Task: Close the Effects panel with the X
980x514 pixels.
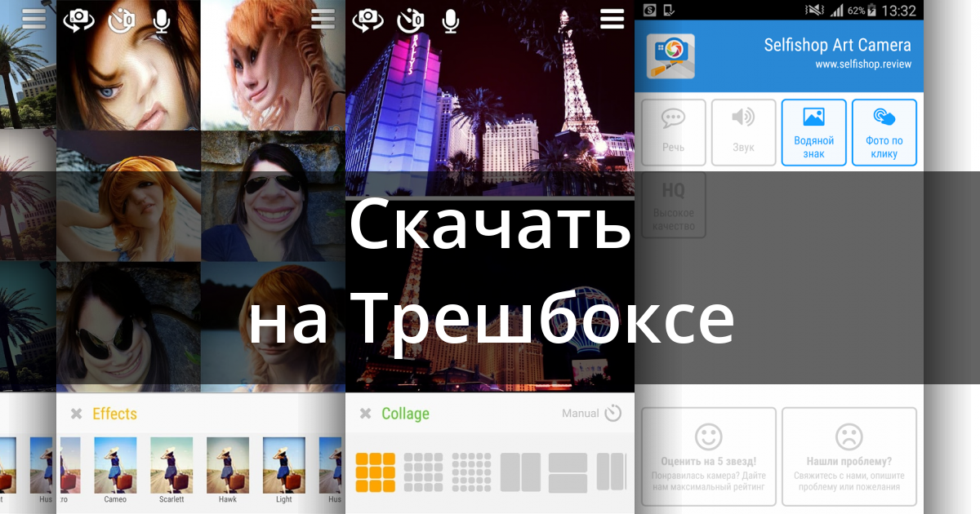Action: [x=76, y=414]
